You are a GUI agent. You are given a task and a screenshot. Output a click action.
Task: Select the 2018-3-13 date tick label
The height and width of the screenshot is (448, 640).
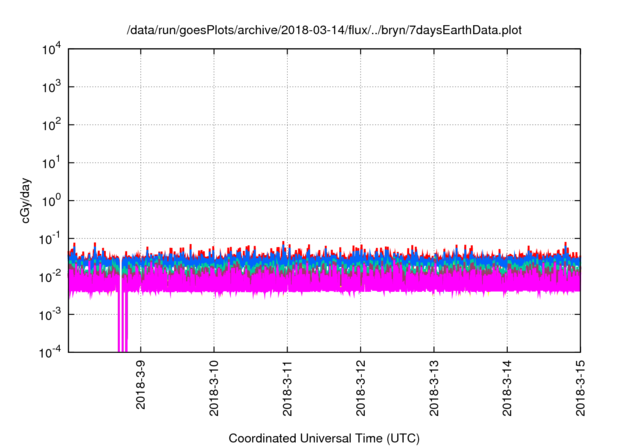click(434, 388)
